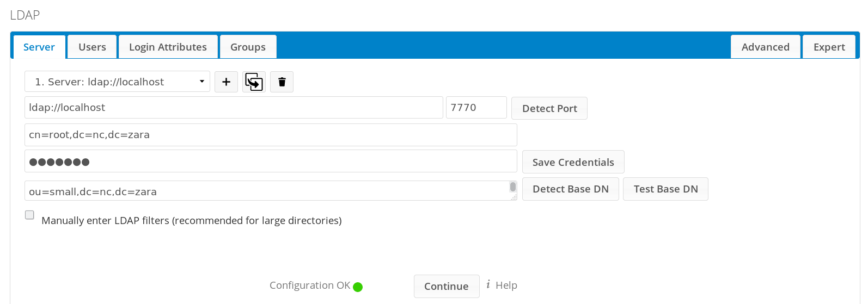Click Detect Base DN

[x=570, y=189]
